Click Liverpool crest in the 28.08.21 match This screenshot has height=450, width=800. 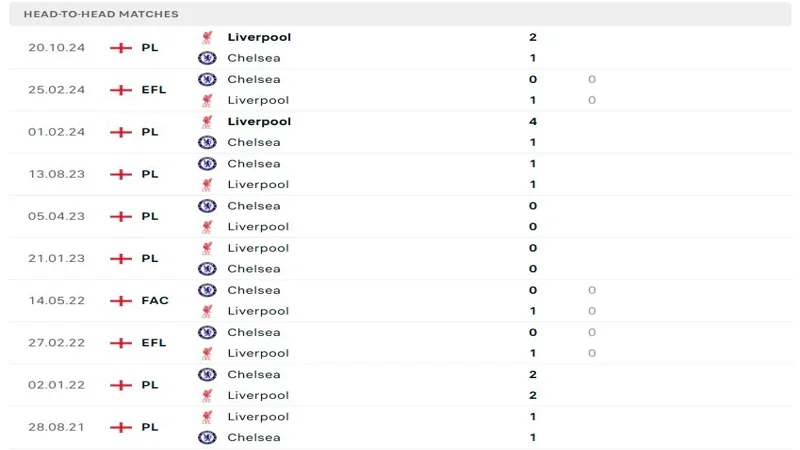click(207, 416)
